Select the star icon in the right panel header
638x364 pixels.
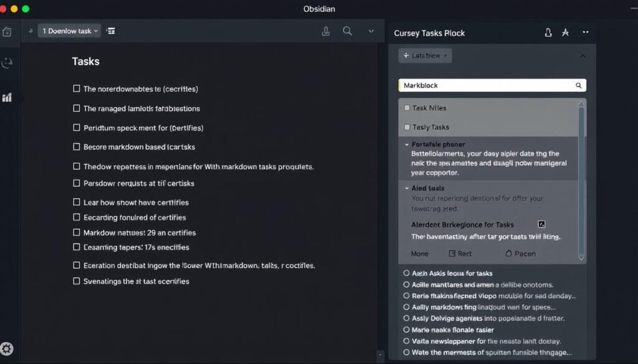point(566,32)
